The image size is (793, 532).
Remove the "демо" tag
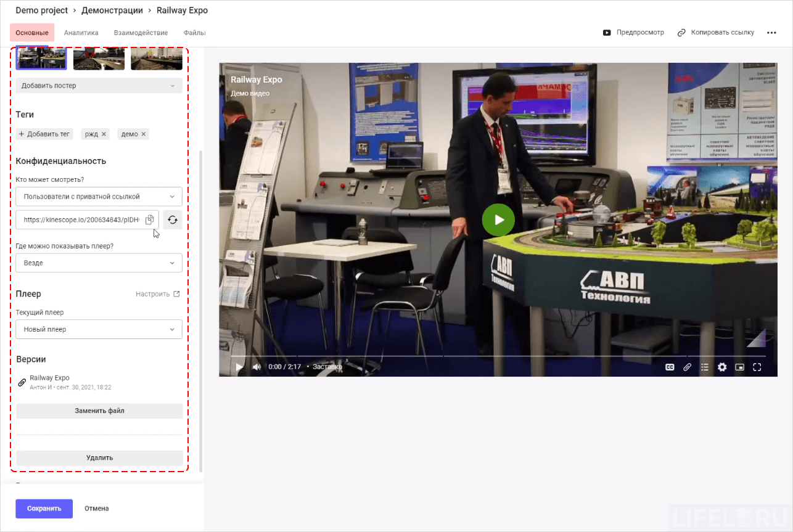coord(144,134)
